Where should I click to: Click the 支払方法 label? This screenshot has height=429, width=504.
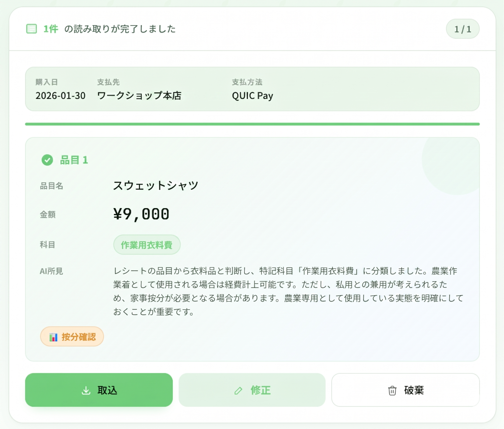point(247,82)
